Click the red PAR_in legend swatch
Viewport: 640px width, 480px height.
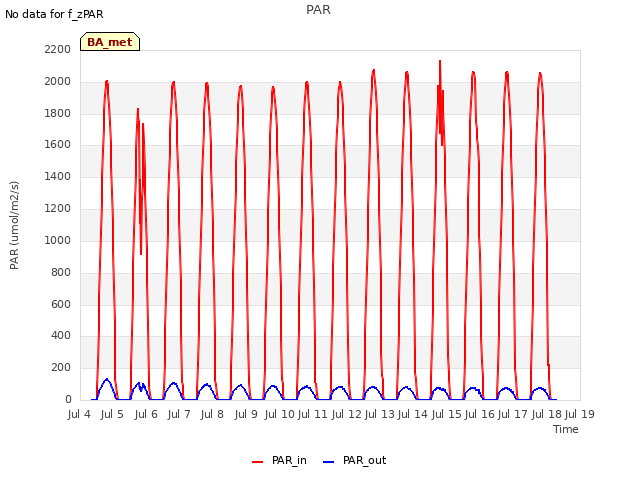[x=258, y=462]
